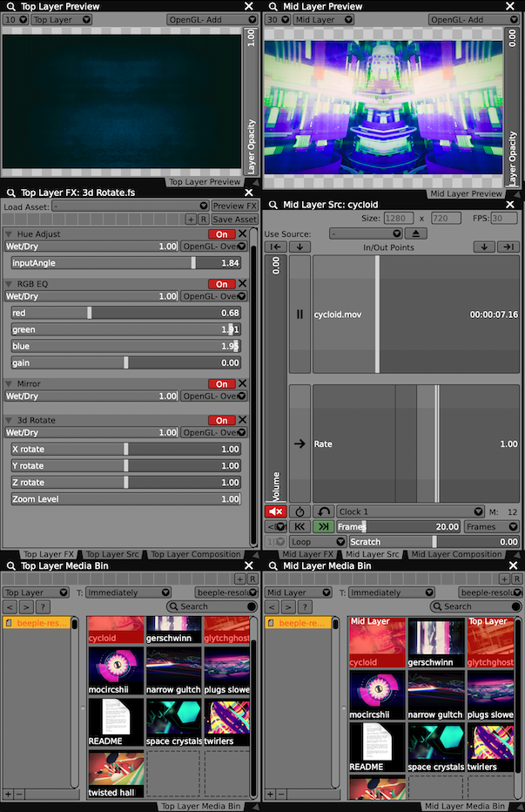Image resolution: width=525 pixels, height=812 pixels.
Task: Jump to the in point arrow icon
Action: [x=275, y=247]
